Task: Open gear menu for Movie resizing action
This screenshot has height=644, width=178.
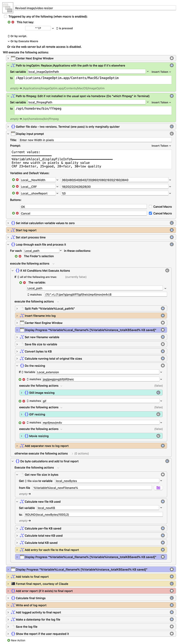Action: click(158, 436)
